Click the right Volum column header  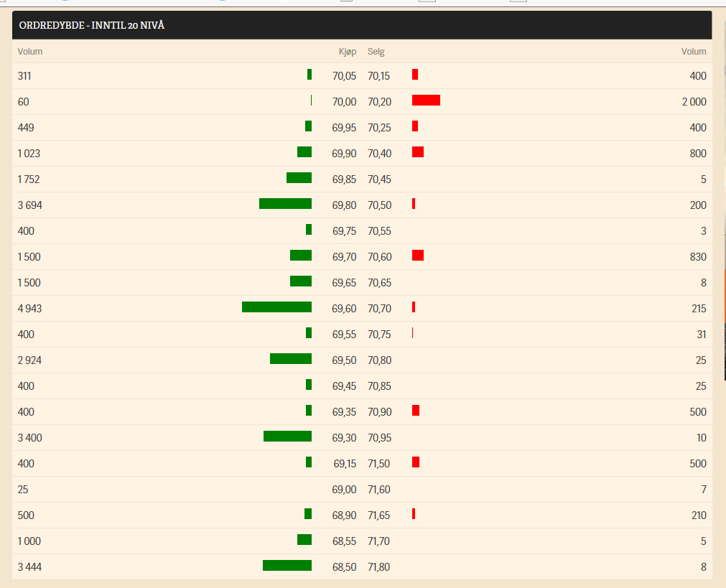point(693,52)
